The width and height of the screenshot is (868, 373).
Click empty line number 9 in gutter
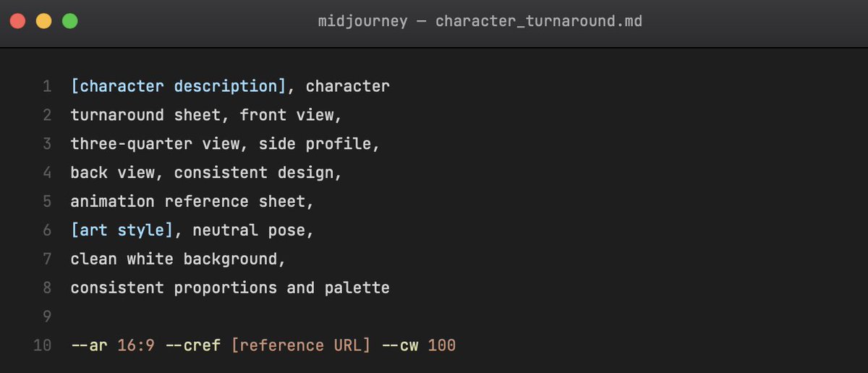47,317
